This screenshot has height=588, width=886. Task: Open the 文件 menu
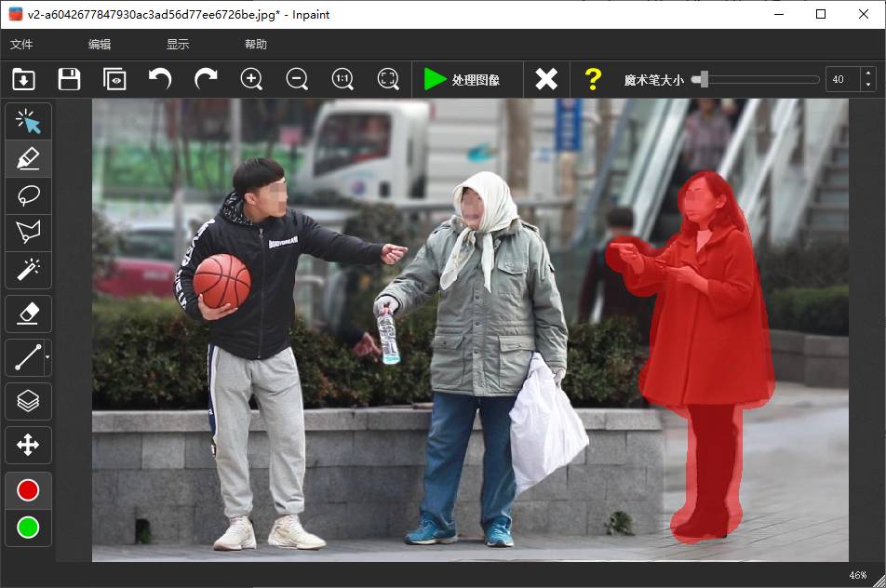pos(21,45)
